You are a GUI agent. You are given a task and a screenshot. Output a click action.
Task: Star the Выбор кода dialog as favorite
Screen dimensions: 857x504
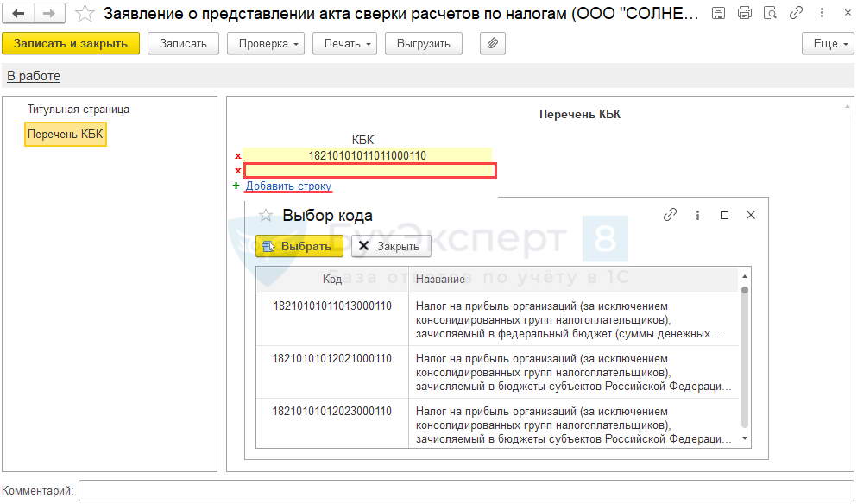(266, 216)
